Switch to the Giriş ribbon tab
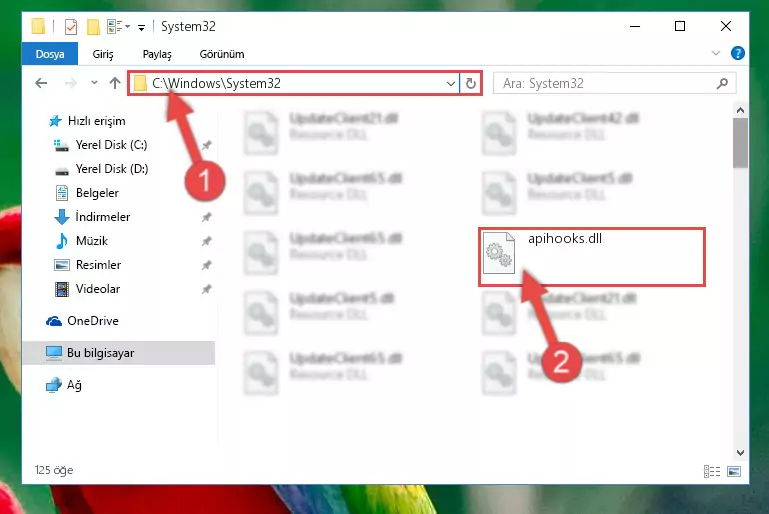The image size is (769, 514). [103, 54]
